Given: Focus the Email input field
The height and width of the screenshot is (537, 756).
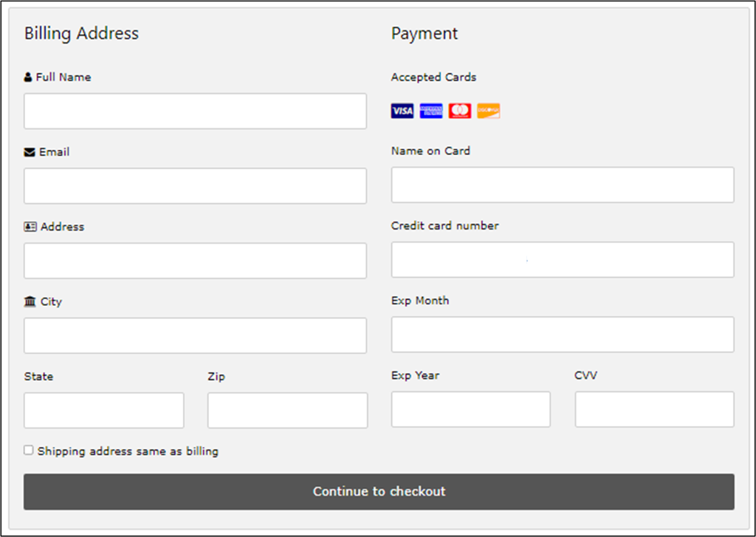Looking at the screenshot, I should point(195,185).
